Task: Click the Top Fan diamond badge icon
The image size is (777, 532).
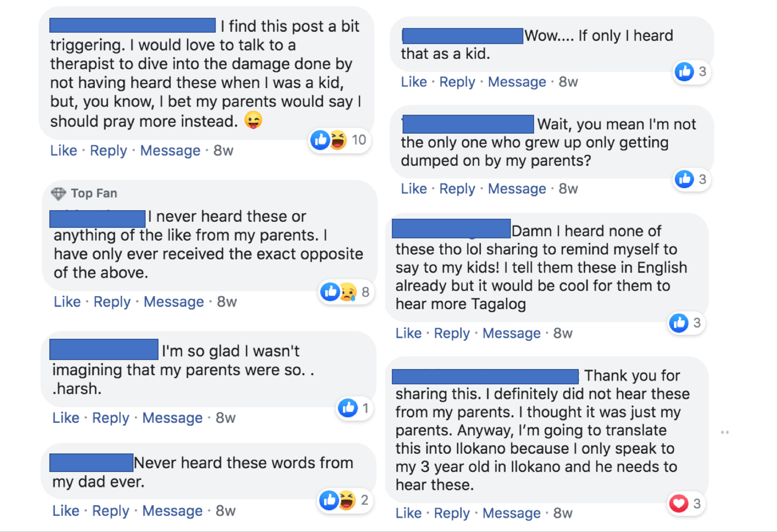Action: click(58, 193)
